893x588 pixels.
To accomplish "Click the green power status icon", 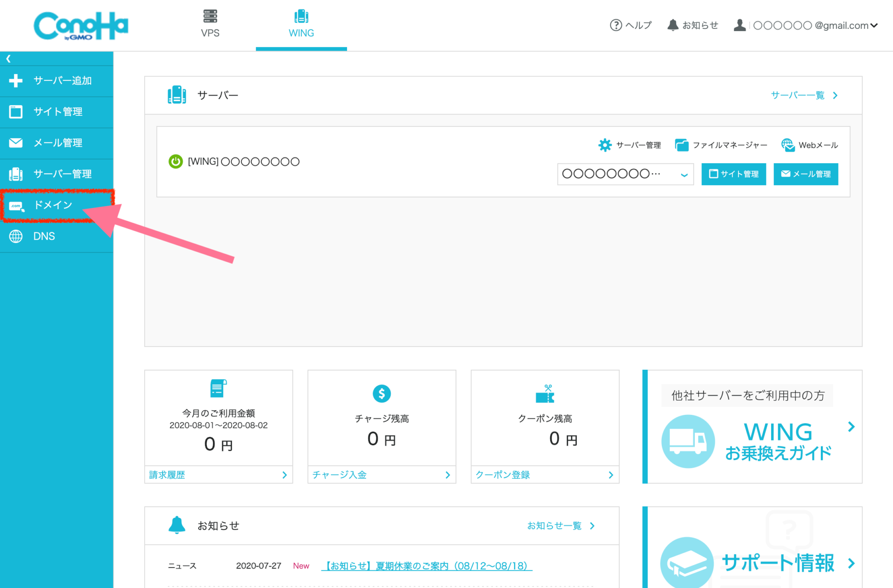I will click(175, 161).
